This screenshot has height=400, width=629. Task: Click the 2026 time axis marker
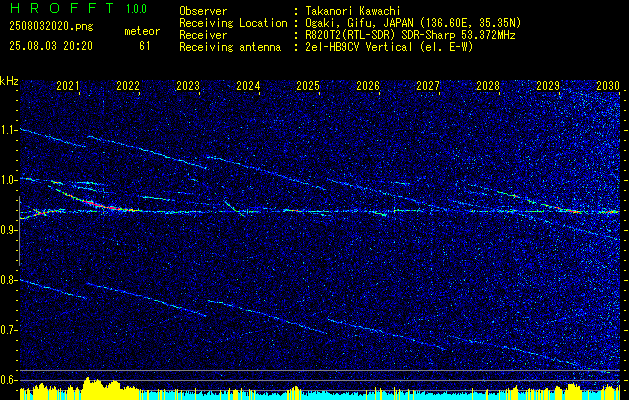[x=368, y=85]
